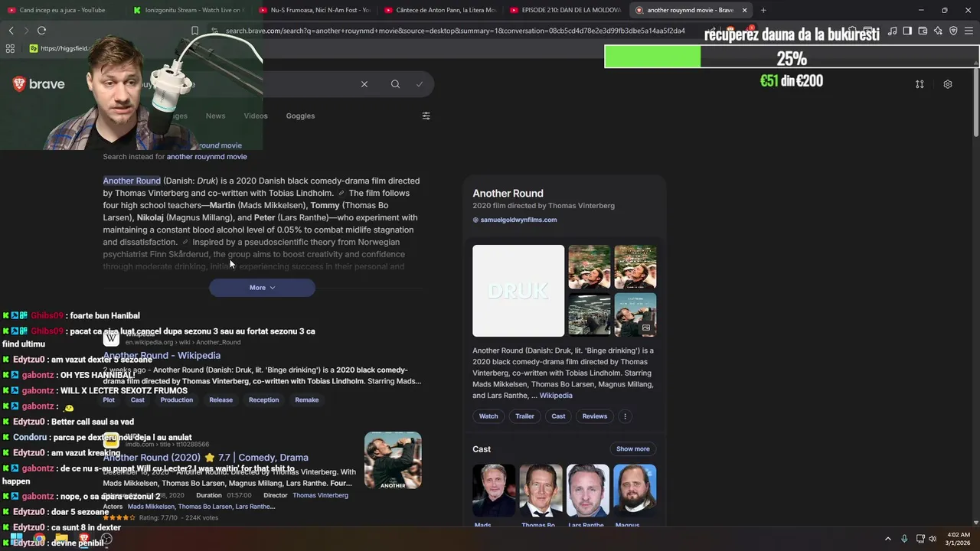Open the taskbar clock showing 4:02 AM
This screenshot has width=980, height=551.
pyautogui.click(x=958, y=539)
